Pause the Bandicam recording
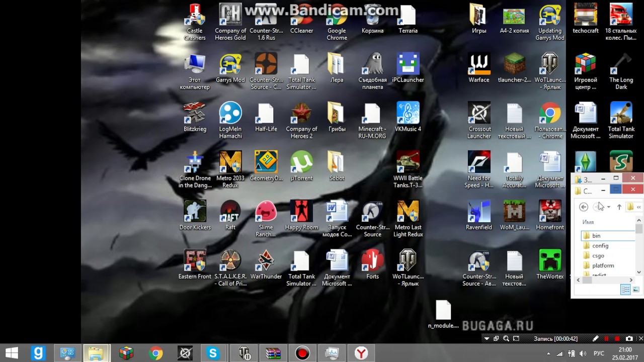Screen dimensions: 644x362 [607, 339]
